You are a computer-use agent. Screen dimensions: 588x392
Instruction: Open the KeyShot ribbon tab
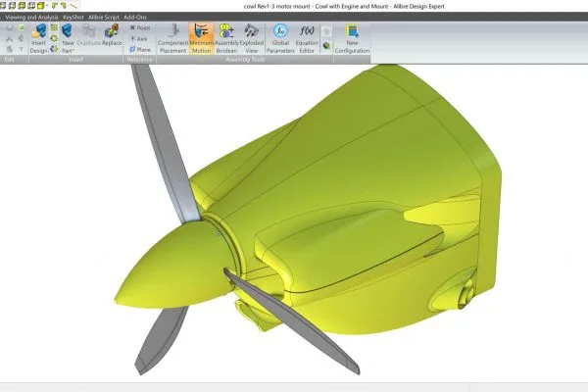tap(73, 17)
